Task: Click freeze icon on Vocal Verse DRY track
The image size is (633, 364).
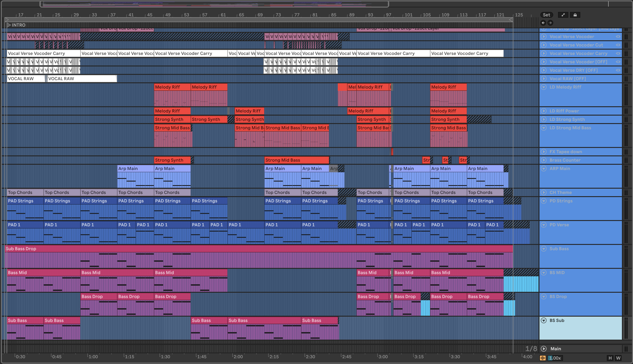Action: click(618, 70)
